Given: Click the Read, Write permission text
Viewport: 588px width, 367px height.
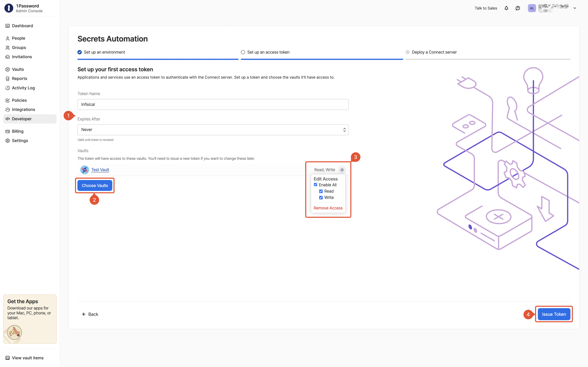Looking at the screenshot, I should tap(324, 170).
